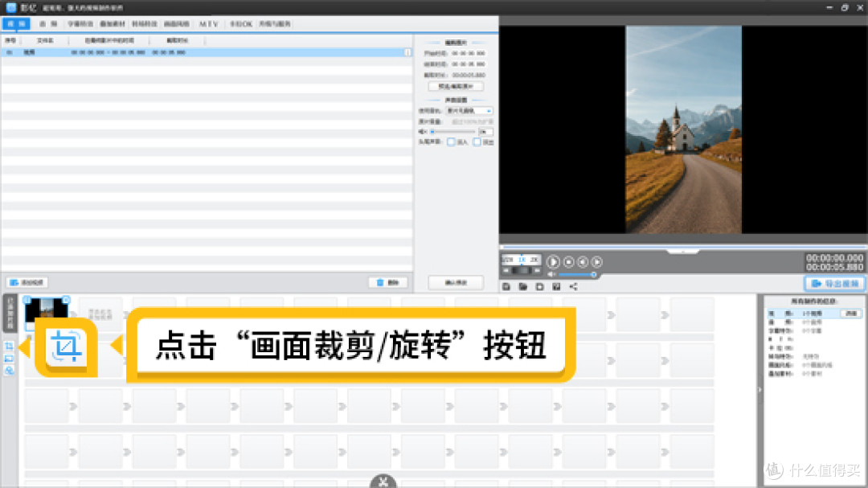
Task: Enable the fade-in (淡入) checkbox
Action: tap(451, 142)
